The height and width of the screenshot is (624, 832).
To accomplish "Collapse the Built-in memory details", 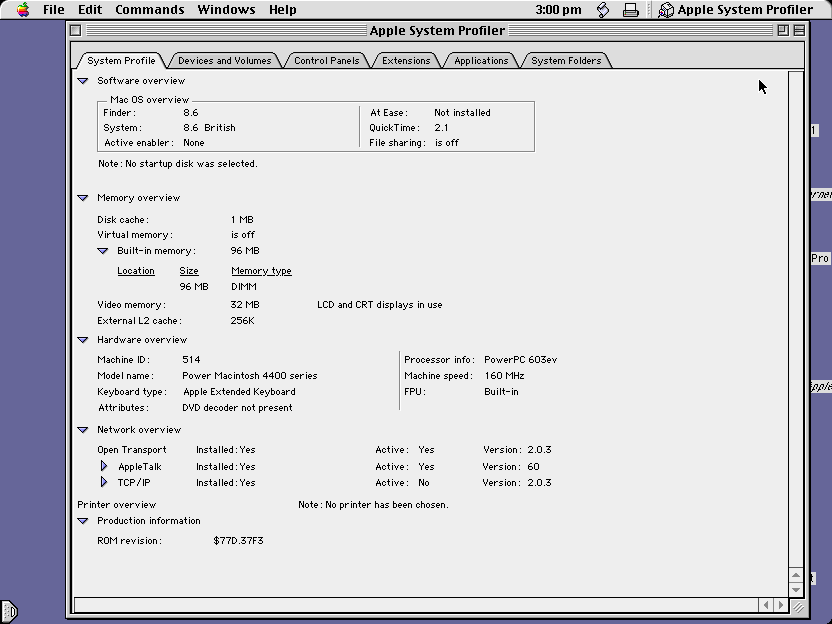I will (x=102, y=250).
